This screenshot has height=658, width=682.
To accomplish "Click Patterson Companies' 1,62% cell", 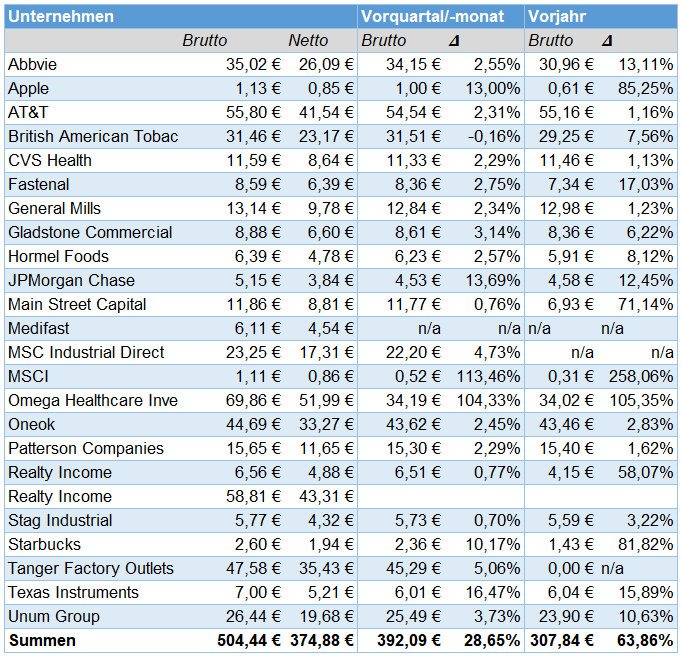I will pyautogui.click(x=650, y=448).
